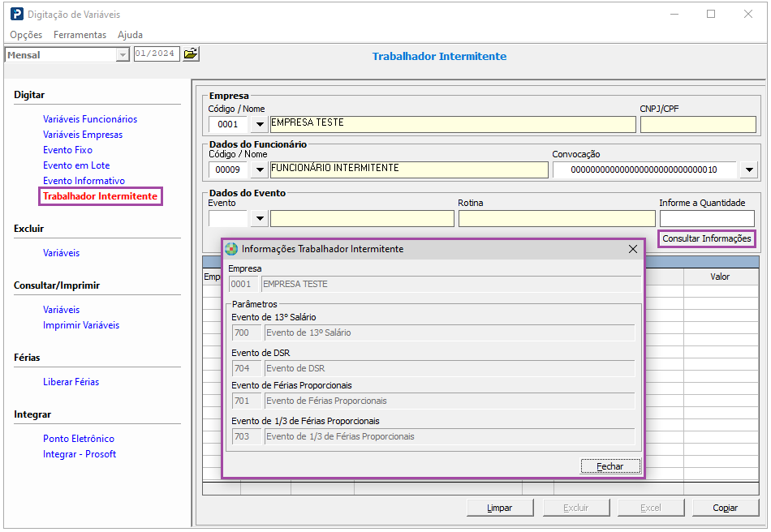Click the Informe a Quantidade field

coord(707,219)
